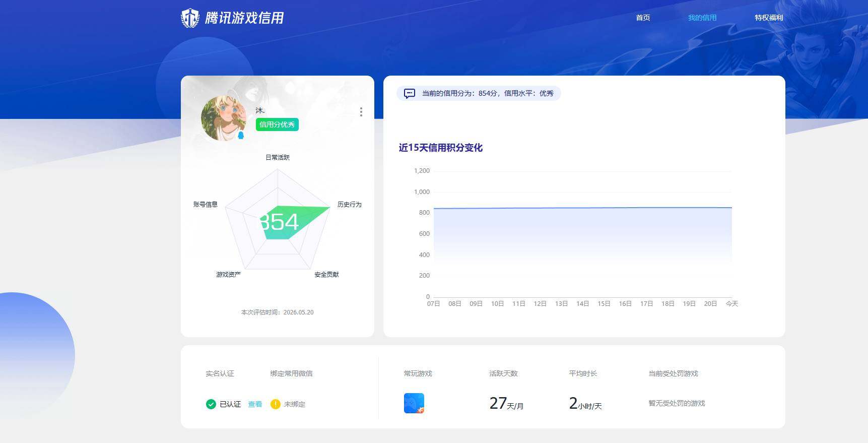Click the user avatar picture
Image resolution: width=868 pixels, height=443 pixels.
(x=224, y=118)
